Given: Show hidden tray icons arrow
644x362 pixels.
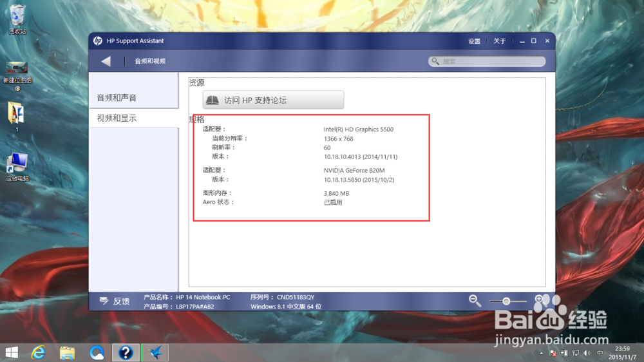Looking at the screenshot, I should point(542,354).
